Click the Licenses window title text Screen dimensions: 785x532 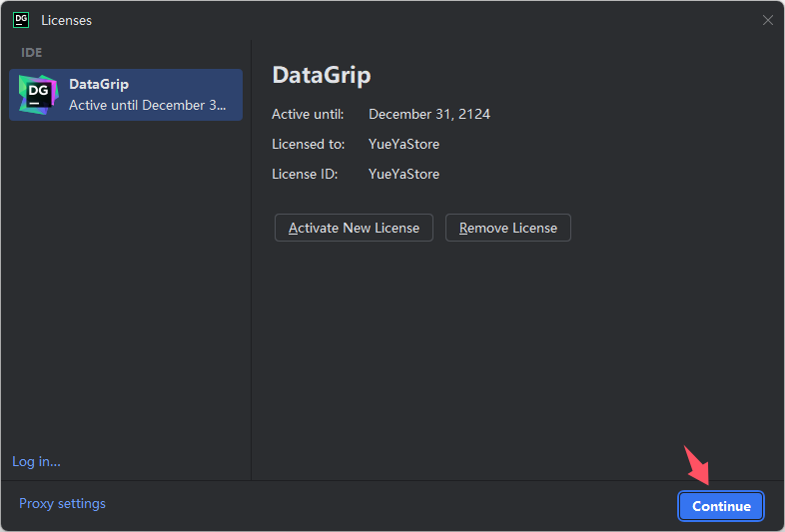click(66, 21)
